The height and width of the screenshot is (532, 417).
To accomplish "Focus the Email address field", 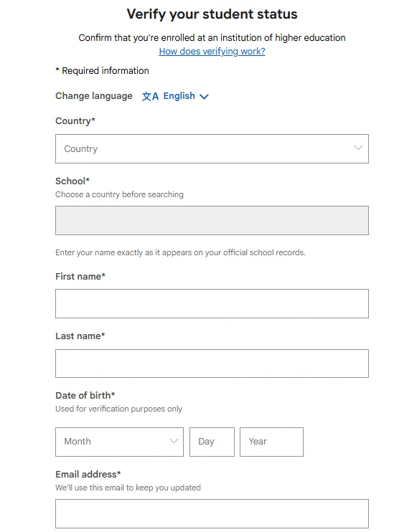I will pyautogui.click(x=212, y=513).
